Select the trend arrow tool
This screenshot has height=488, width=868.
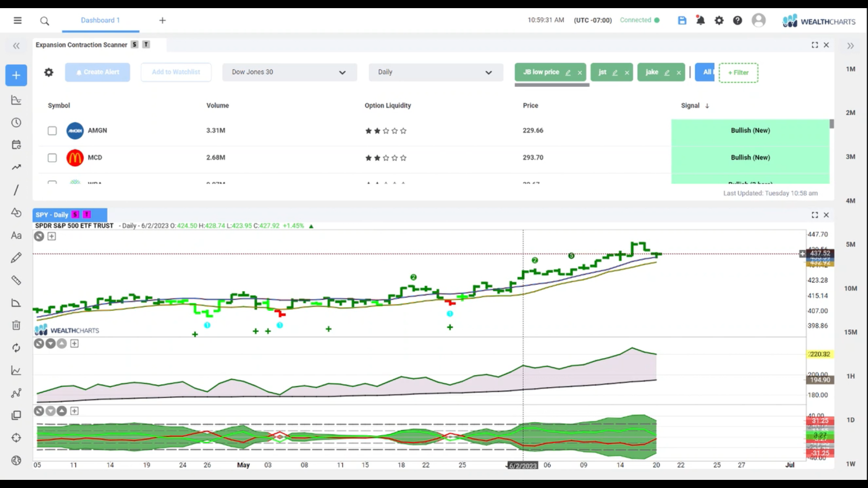pos(16,168)
